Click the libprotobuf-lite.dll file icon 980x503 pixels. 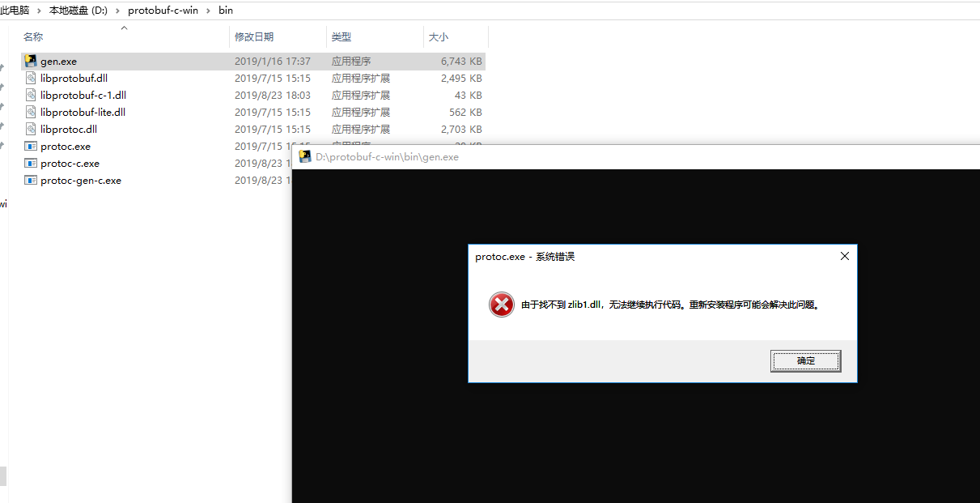click(x=32, y=112)
